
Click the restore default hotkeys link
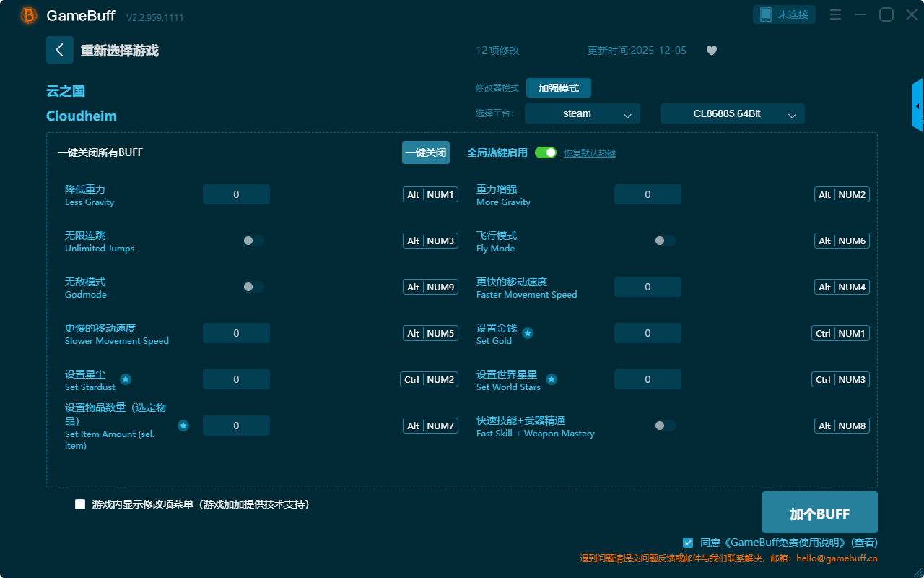pyautogui.click(x=590, y=153)
